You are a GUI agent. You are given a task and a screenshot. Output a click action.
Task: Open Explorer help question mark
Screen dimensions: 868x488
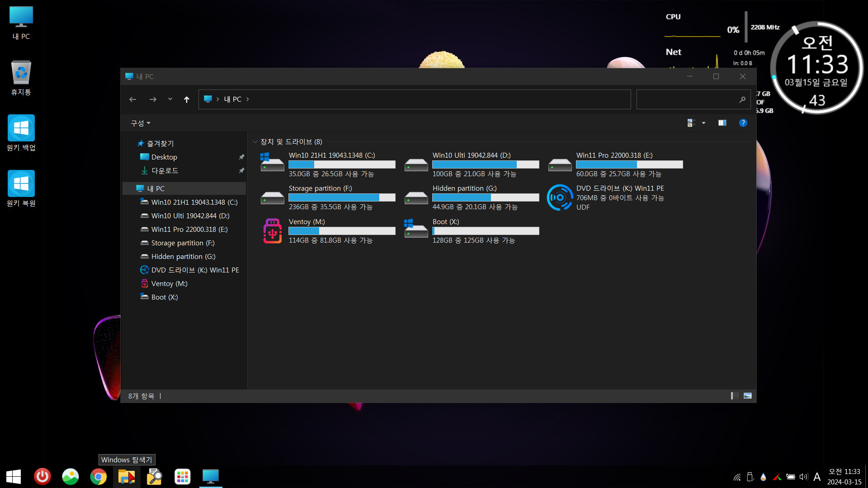(743, 123)
